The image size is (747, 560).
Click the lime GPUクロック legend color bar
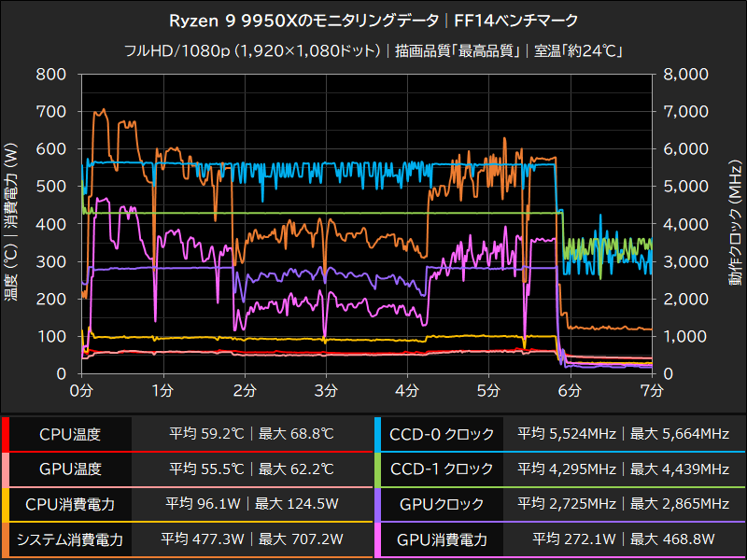click(379, 501)
